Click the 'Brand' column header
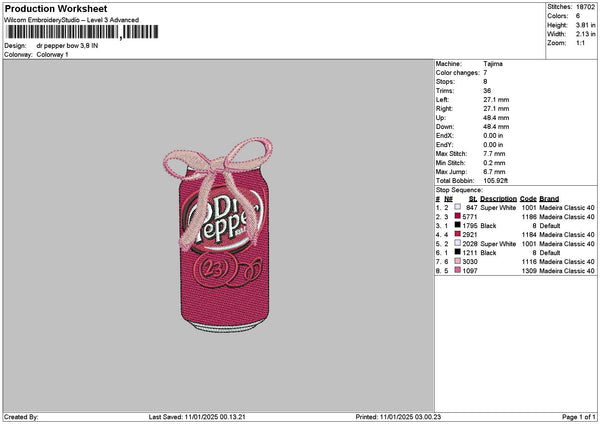Screen dimensions: 600x424 click(549, 199)
